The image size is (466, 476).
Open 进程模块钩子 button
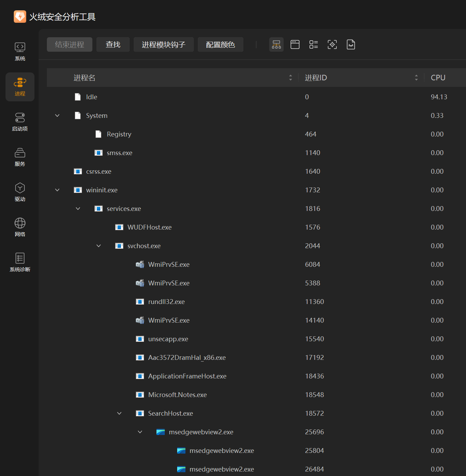click(164, 44)
